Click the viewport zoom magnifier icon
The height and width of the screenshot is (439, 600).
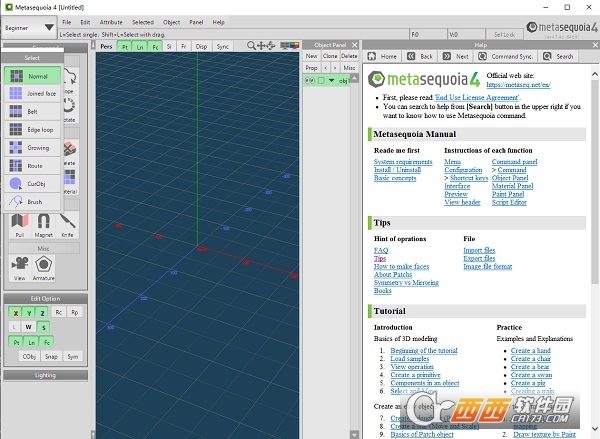[251, 46]
